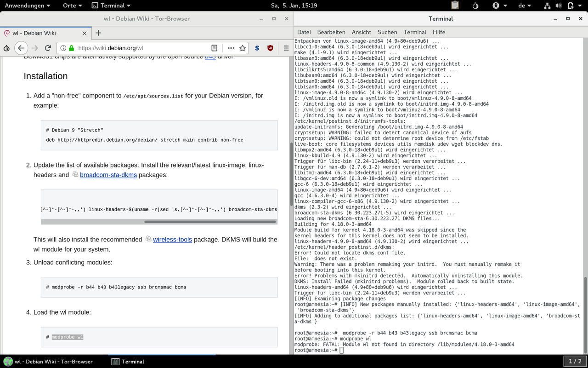Screen dimensions: 588x368
Task: Open the accessibility menu in top panel
Action: tap(500, 6)
